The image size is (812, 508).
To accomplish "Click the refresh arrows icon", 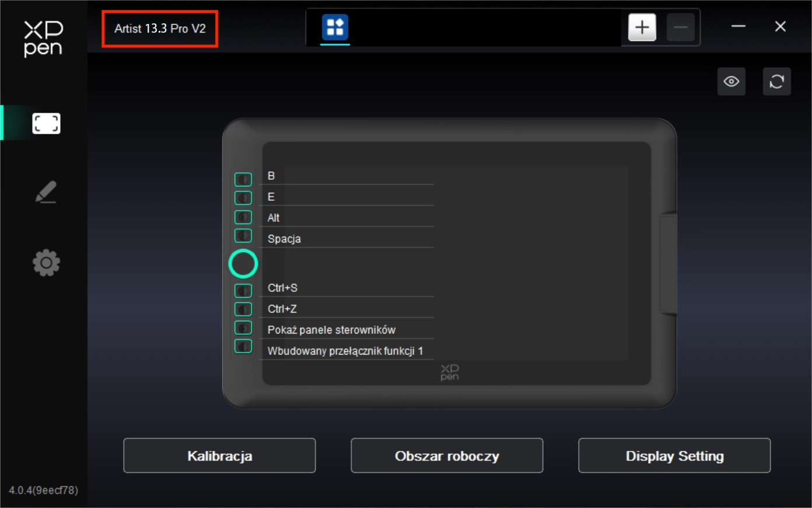I will (x=777, y=81).
